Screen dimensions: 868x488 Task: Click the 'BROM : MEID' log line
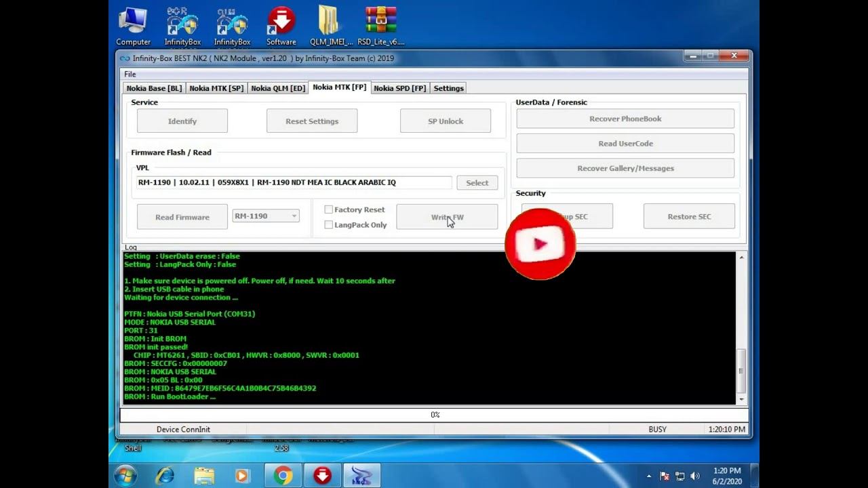click(220, 388)
